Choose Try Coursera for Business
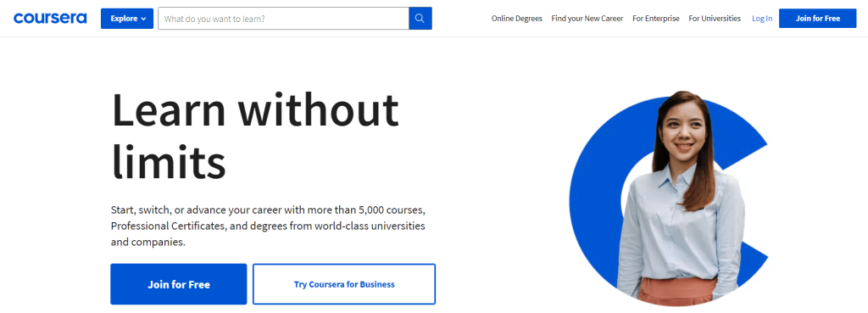This screenshot has height=313, width=868. (x=344, y=284)
